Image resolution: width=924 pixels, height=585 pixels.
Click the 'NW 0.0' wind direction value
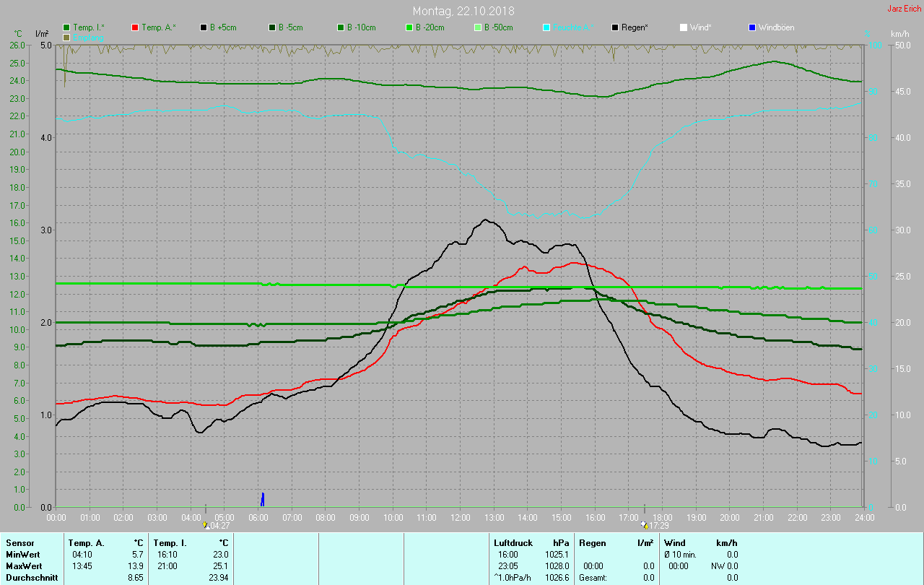coord(724,565)
